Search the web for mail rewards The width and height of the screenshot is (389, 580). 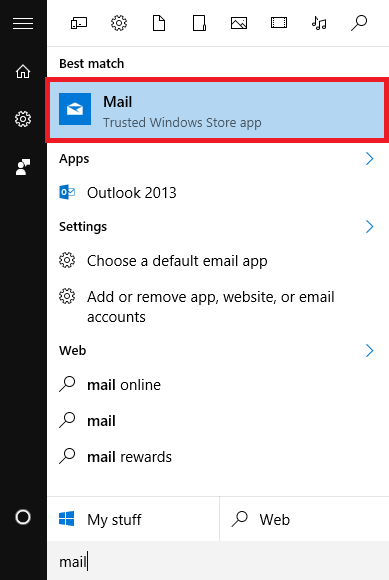pyautogui.click(x=218, y=457)
